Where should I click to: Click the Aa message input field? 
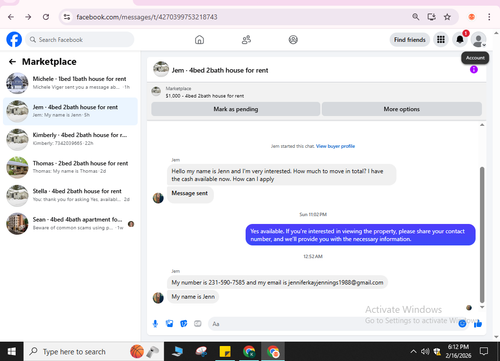(333, 324)
